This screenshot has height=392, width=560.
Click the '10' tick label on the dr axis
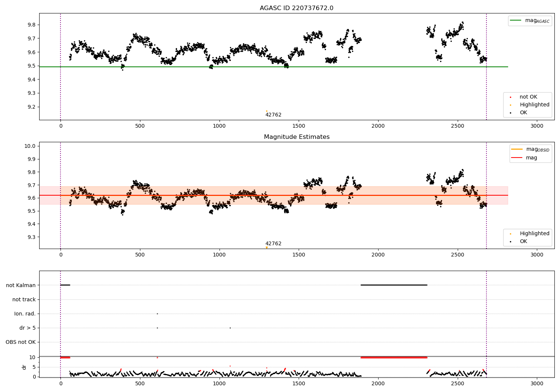(x=32, y=357)
